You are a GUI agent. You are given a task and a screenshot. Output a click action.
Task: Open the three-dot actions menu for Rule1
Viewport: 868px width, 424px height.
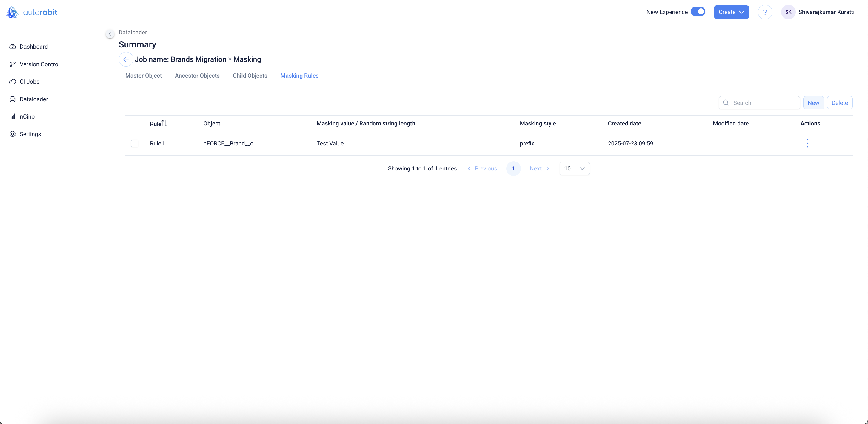coord(807,143)
